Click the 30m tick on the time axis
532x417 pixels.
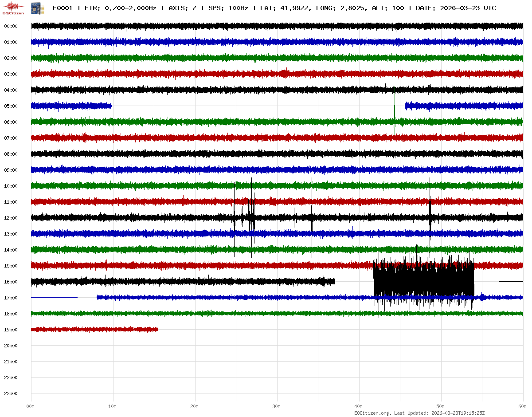[x=277, y=406]
